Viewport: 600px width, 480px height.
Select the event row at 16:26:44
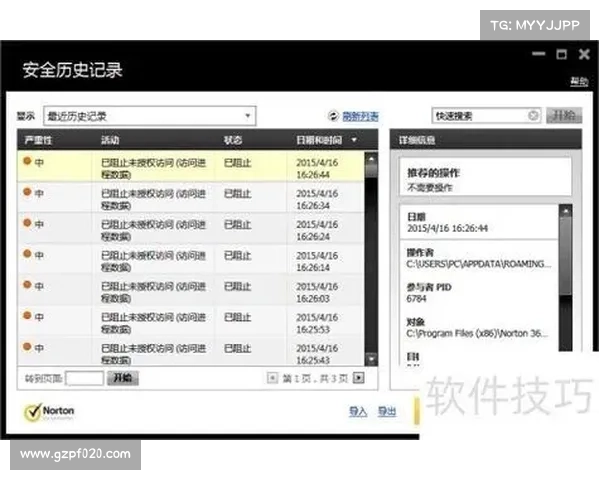(x=191, y=166)
